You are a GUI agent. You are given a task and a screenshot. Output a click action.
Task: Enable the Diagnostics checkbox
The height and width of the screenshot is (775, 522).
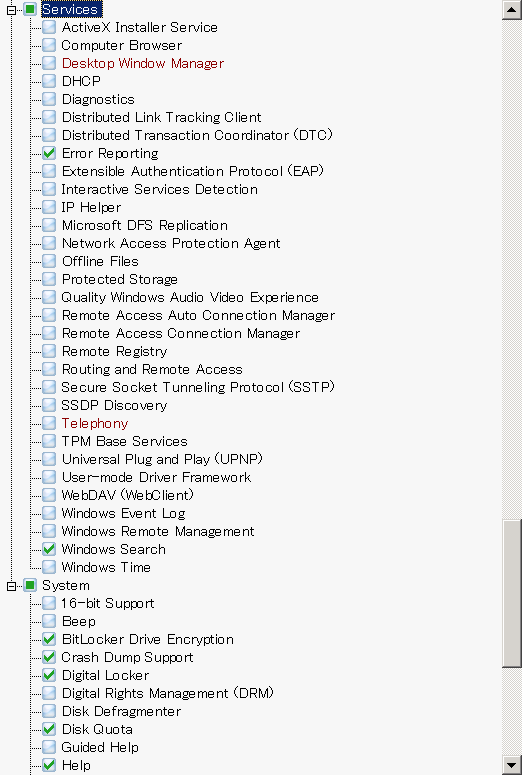coord(49,99)
